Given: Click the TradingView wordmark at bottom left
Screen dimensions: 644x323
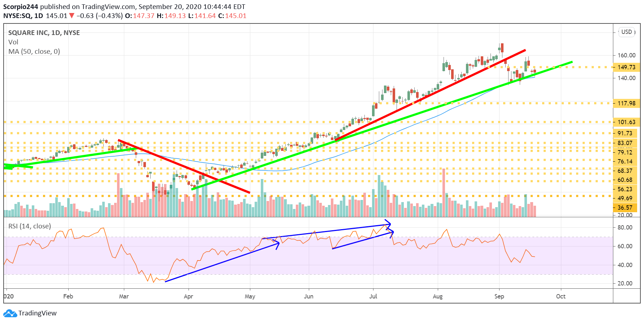Looking at the screenshot, I should click(38, 313).
